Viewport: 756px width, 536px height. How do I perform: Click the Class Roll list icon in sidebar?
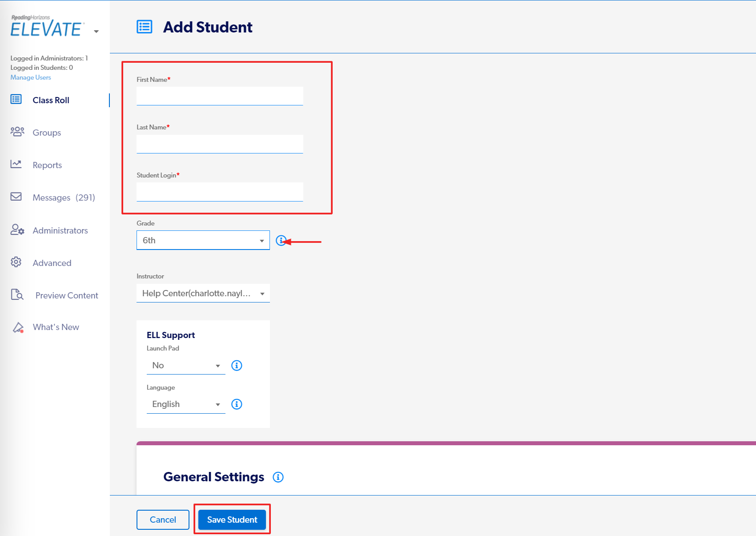[16, 99]
